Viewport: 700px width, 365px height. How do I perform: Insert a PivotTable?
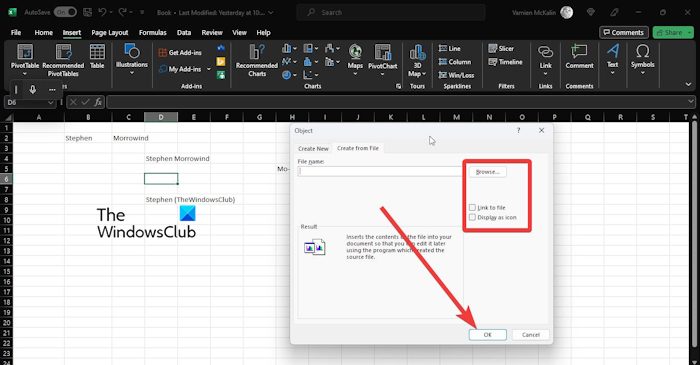pyautogui.click(x=25, y=60)
